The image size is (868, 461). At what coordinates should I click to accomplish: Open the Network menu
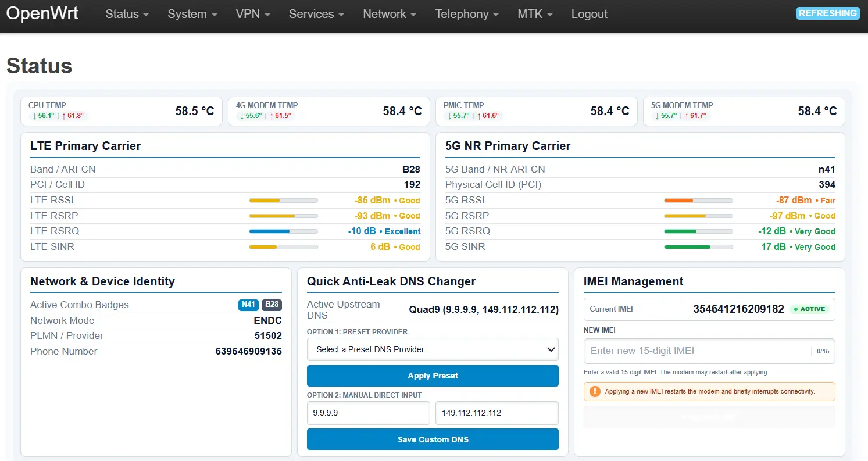pyautogui.click(x=390, y=14)
